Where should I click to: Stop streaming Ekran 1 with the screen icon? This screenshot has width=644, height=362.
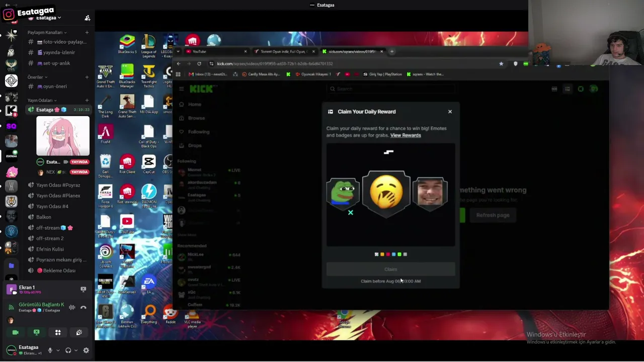(84, 289)
